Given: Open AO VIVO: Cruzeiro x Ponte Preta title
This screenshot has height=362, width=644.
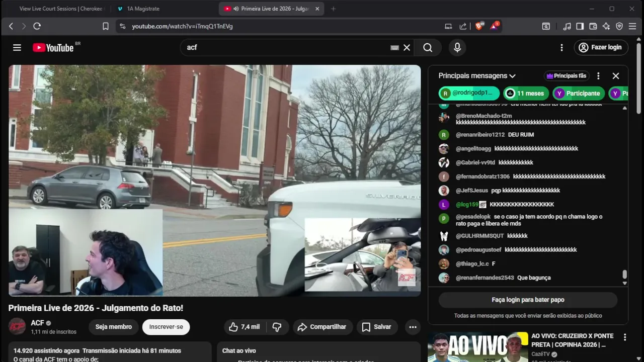Looking at the screenshot, I should (x=573, y=340).
